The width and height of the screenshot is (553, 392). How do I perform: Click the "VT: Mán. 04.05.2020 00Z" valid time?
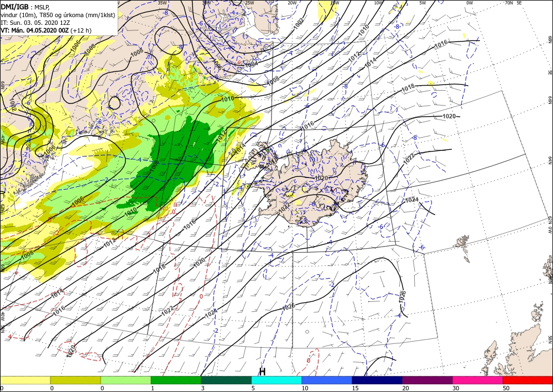[35, 30]
